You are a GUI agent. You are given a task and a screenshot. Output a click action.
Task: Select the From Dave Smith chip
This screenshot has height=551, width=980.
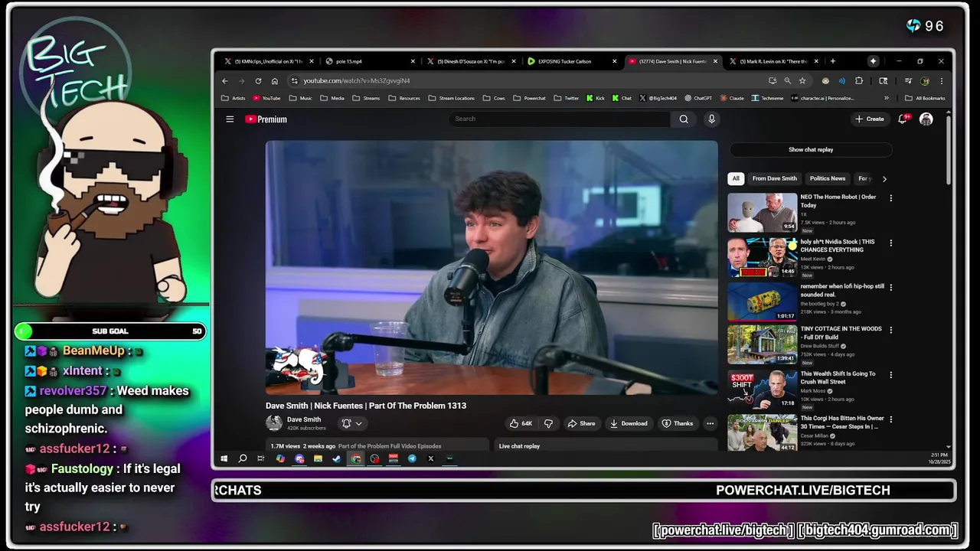(x=774, y=178)
